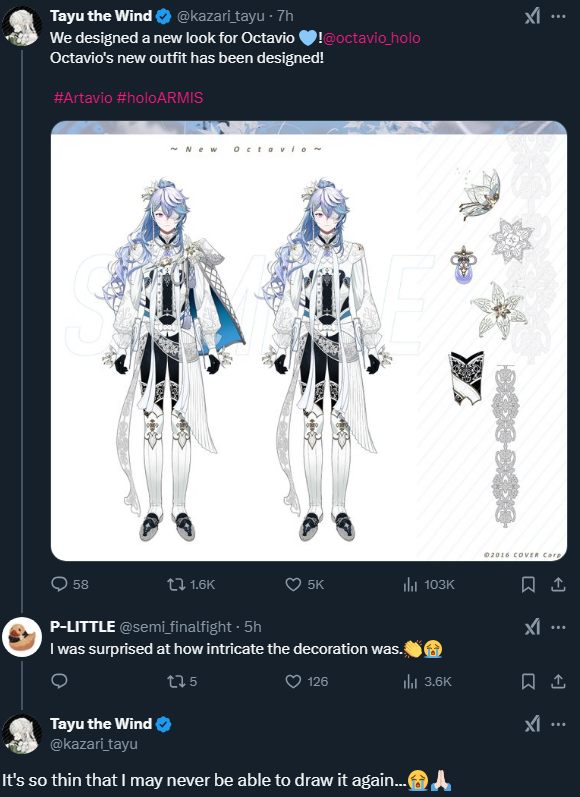The height and width of the screenshot is (797, 580).
Task: Repost the post with 1.6K reposts
Action: pyautogui.click(x=191, y=585)
